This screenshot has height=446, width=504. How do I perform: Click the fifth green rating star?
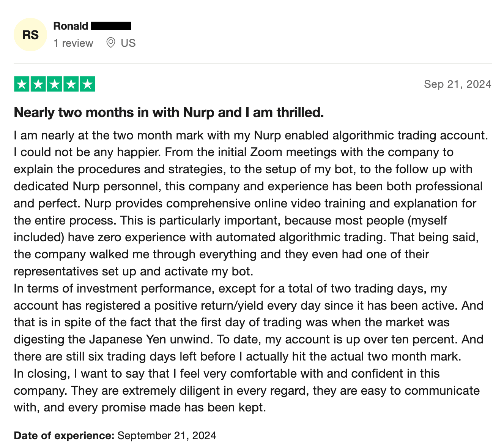[x=87, y=84]
